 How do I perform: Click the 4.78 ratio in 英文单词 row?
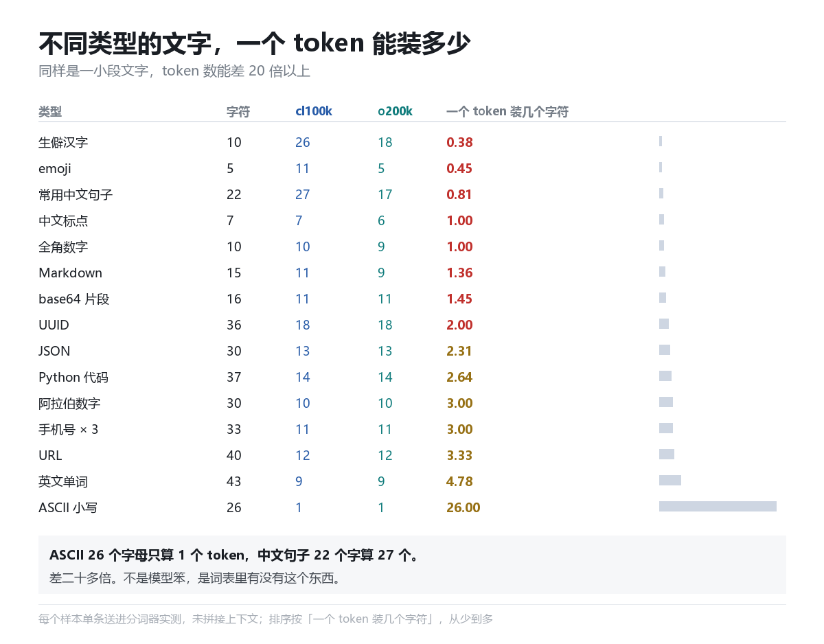tap(459, 482)
